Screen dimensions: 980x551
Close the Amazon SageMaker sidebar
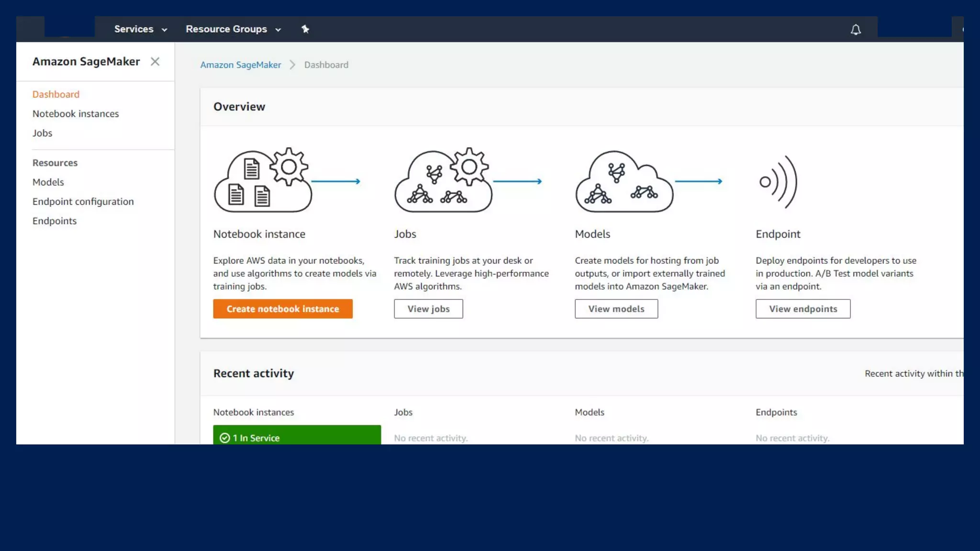click(x=155, y=62)
